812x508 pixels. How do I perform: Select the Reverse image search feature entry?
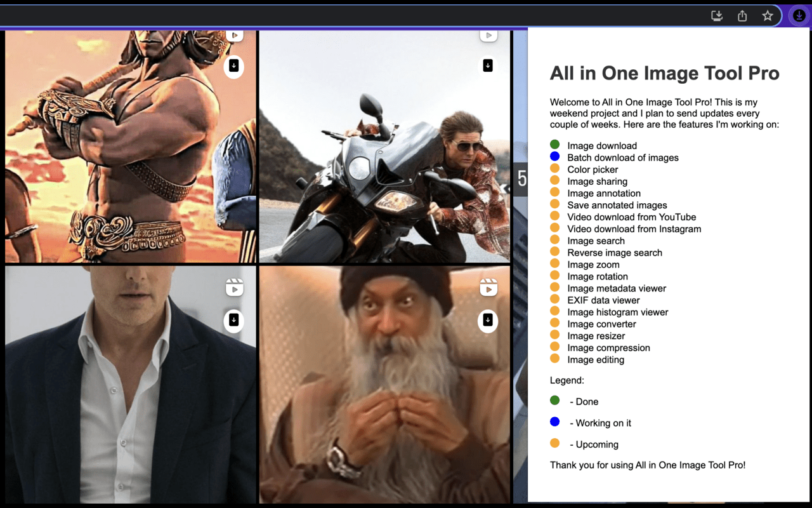coord(614,252)
